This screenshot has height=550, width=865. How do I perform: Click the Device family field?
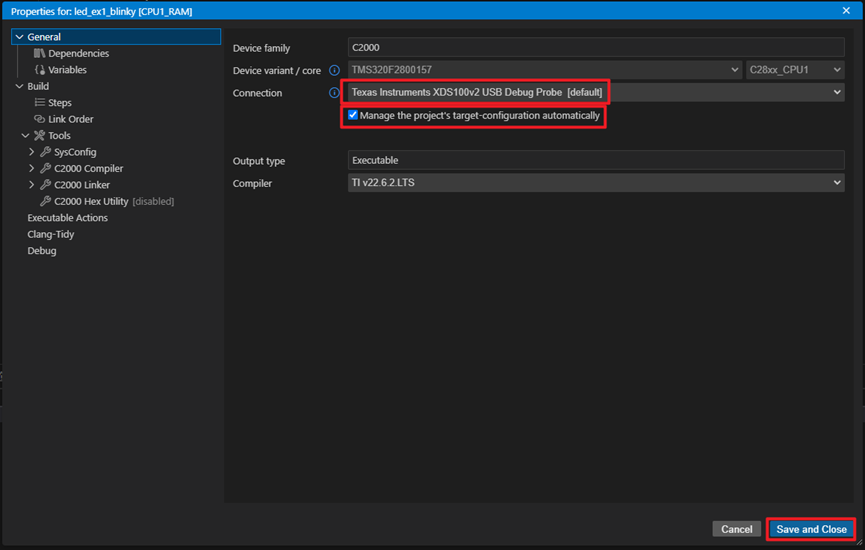coord(596,47)
